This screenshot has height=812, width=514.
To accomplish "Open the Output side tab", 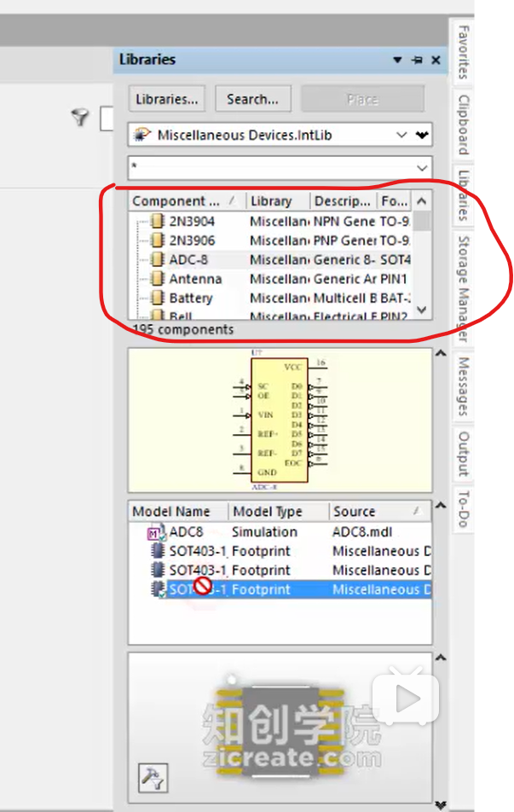I will pyautogui.click(x=464, y=454).
